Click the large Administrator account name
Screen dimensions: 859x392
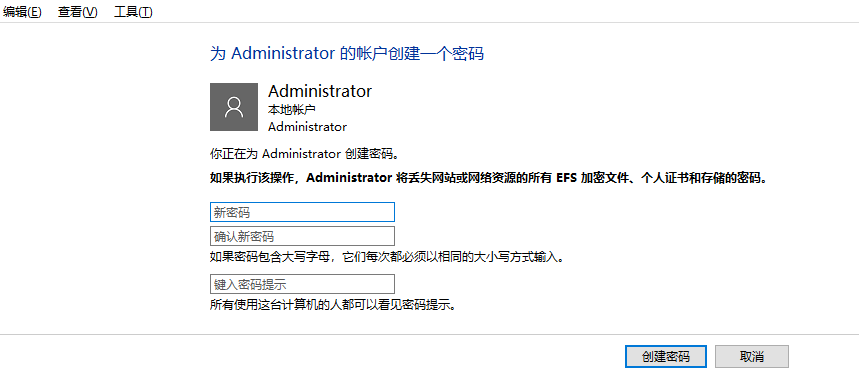coord(320,91)
